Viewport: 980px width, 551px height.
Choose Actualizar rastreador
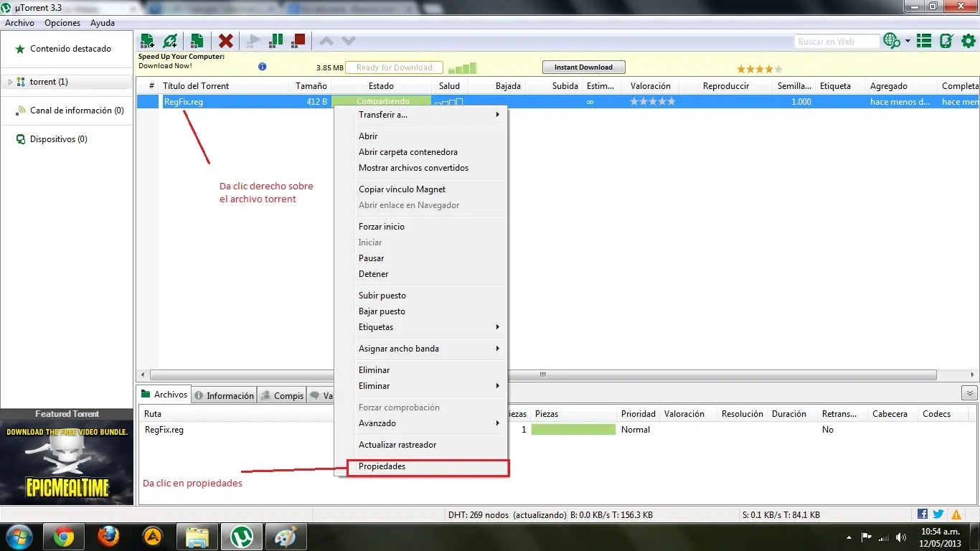397,445
